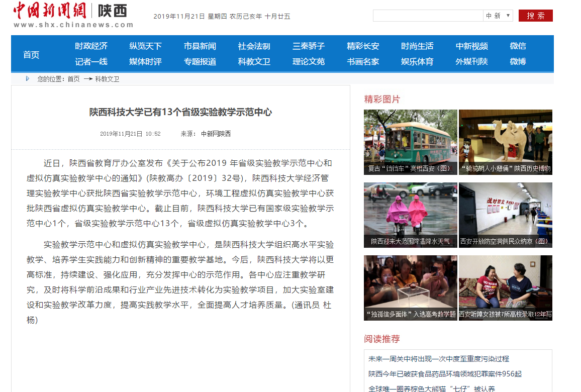Open the 时政经济 navigation section
This screenshot has width=581, height=392.
[91, 46]
